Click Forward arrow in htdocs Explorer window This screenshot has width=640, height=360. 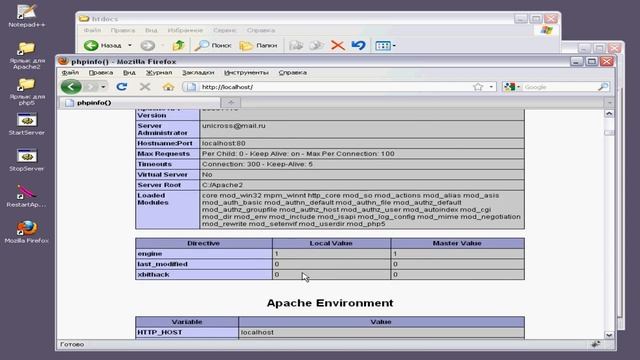148,45
